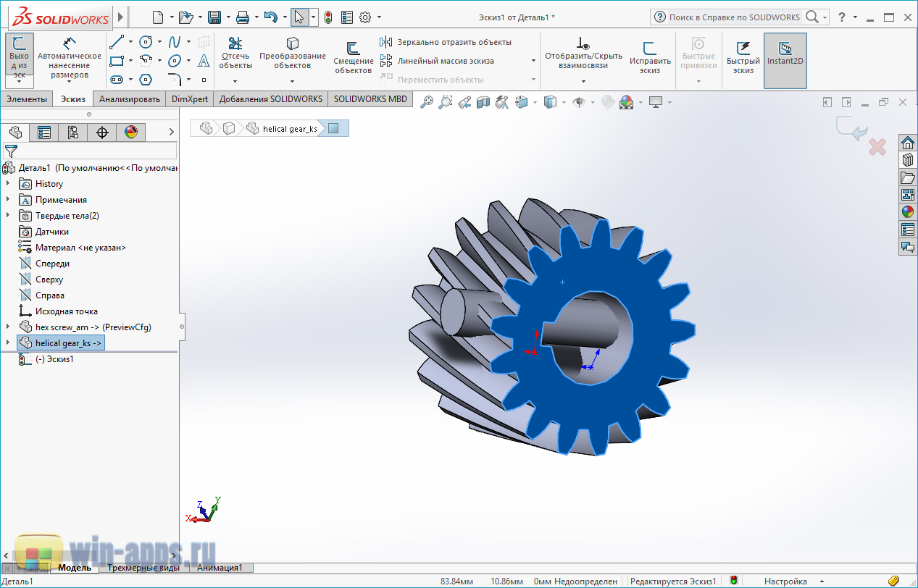Click Зеркально отразить объекты

pyautogui.click(x=446, y=42)
